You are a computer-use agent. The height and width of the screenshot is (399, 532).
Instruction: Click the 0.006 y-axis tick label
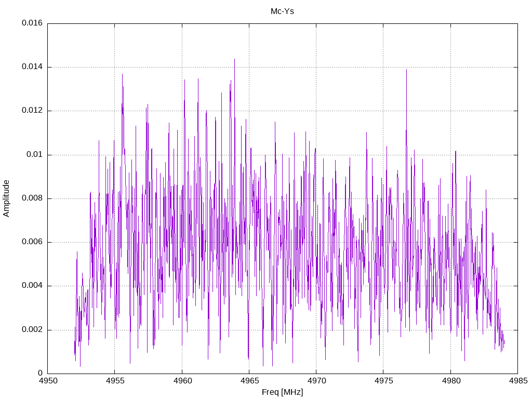pyautogui.click(x=32, y=242)
